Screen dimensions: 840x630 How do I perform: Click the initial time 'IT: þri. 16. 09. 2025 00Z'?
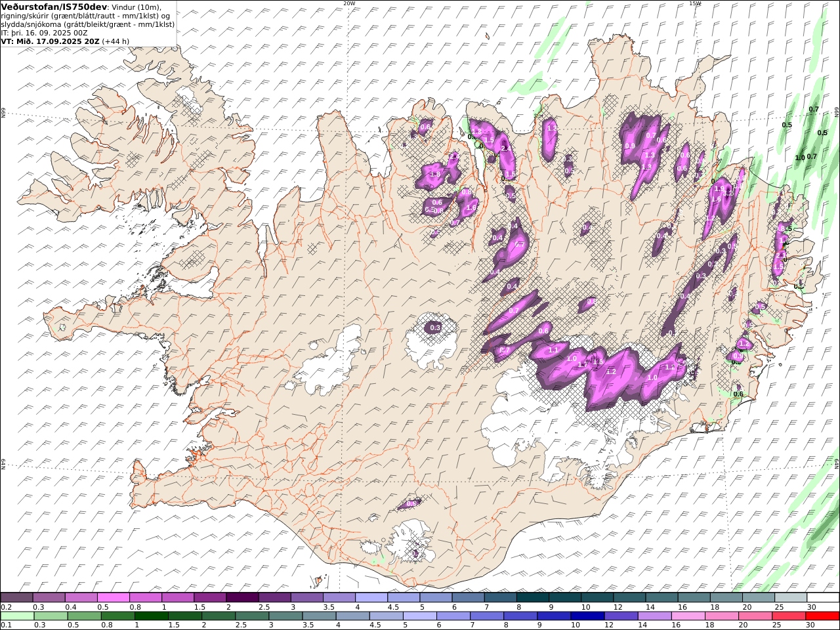tap(44, 33)
